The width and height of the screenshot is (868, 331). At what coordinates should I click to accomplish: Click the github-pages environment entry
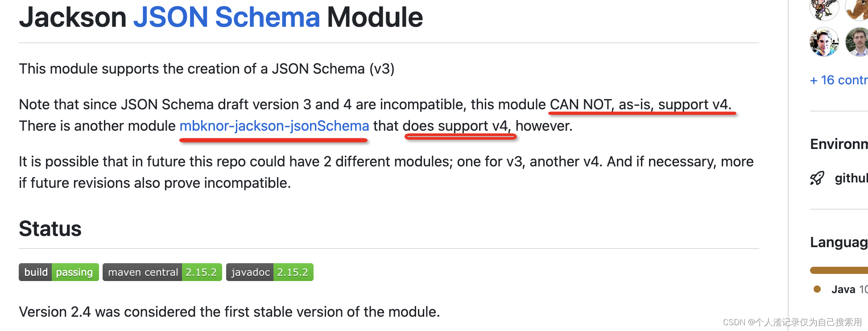tap(850, 178)
